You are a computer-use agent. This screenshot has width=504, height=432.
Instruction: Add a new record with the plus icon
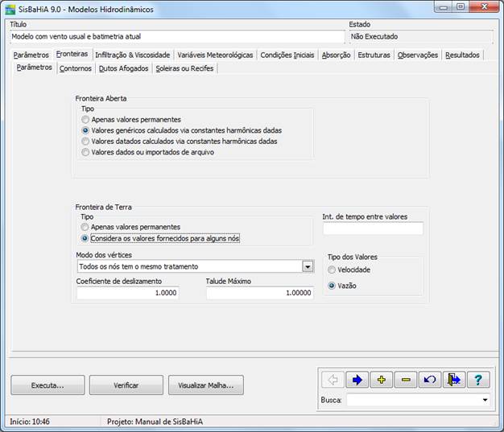tap(381, 380)
